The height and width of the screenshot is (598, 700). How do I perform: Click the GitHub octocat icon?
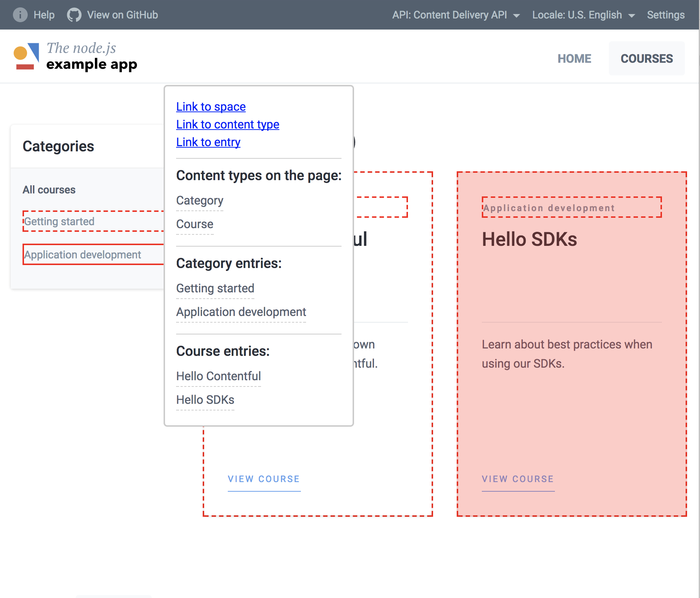click(x=74, y=15)
